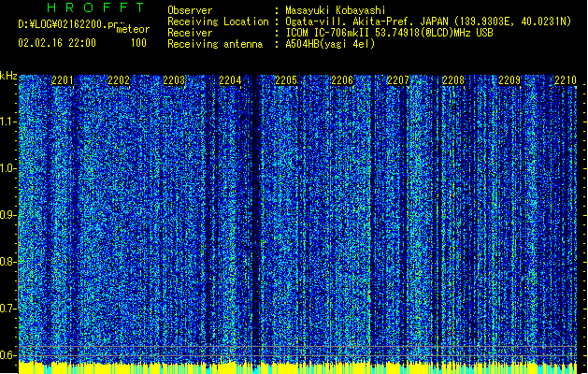The height and width of the screenshot is (374, 588).
Task: Click time marker 2207
Action: pyautogui.click(x=398, y=80)
